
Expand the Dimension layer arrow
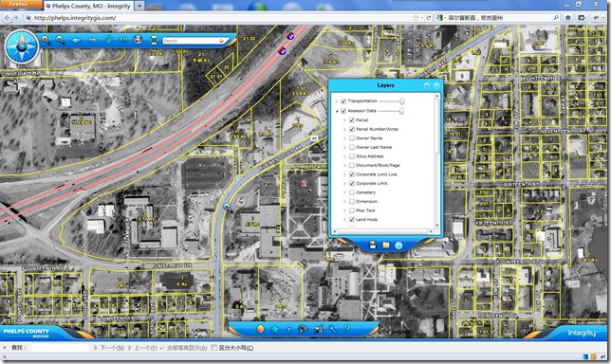(x=344, y=202)
